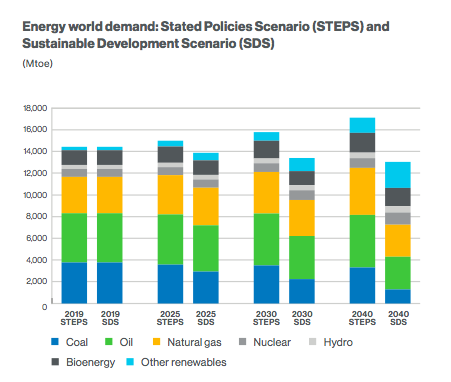Viewport: 451px width, 382px height.
Task: Click the 2025 SDS axis label
Action: point(206,318)
